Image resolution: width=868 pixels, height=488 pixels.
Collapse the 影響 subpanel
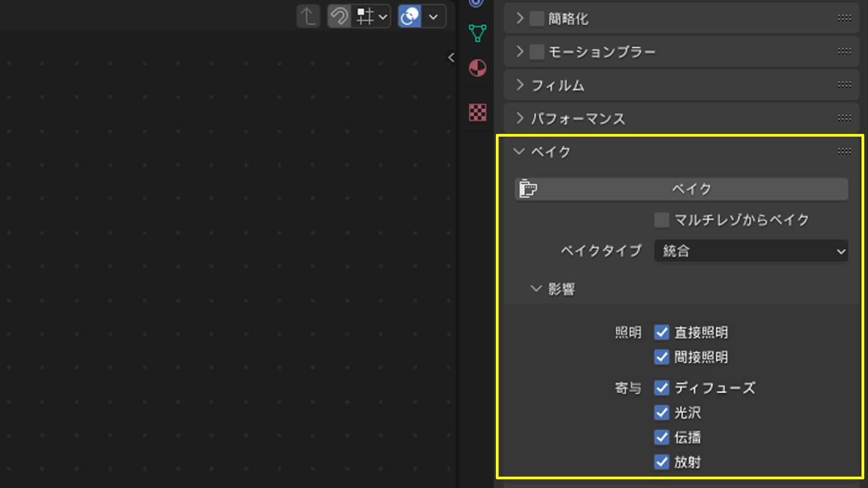pos(536,289)
